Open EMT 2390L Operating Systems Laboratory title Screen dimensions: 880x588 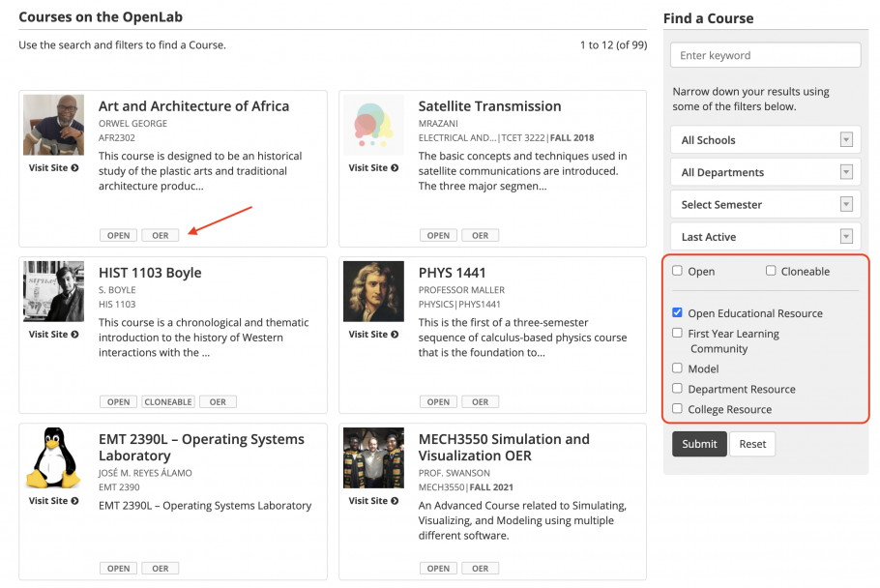click(x=201, y=447)
